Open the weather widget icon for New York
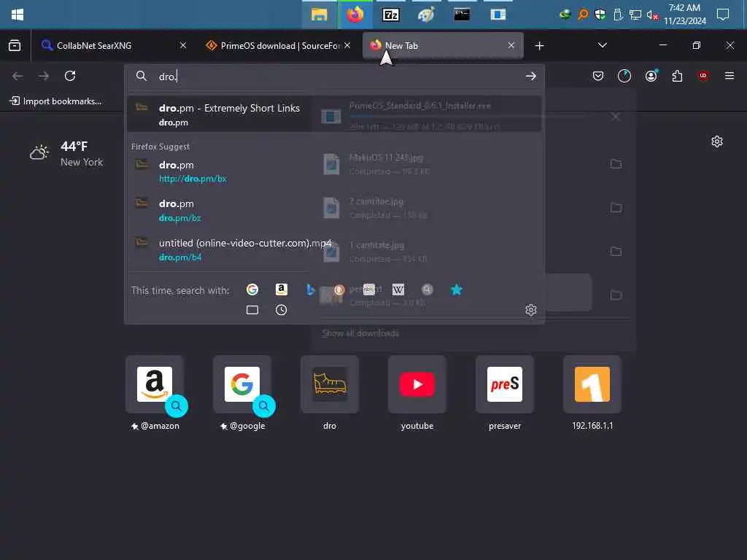The width and height of the screenshot is (747, 560). (39, 152)
